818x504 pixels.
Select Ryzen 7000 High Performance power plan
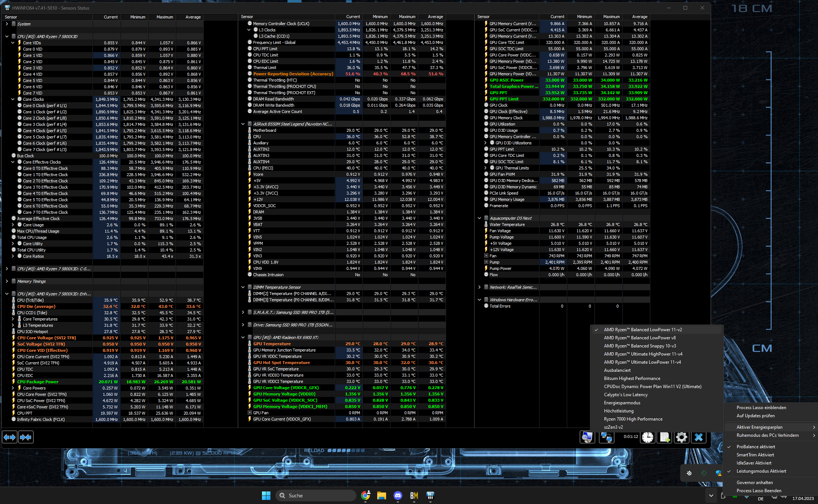[633, 419]
